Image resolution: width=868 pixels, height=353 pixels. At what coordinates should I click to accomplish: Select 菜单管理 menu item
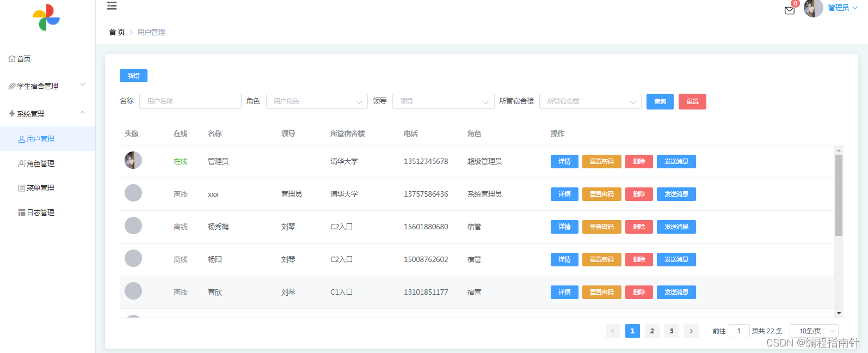click(47, 188)
